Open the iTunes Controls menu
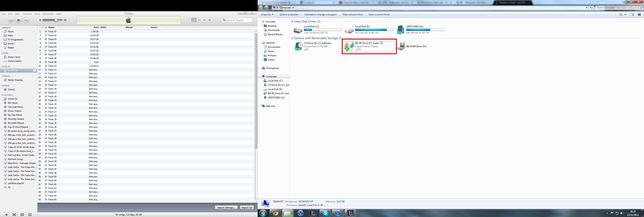The width and height of the screenshot is (644, 217). point(27,14)
